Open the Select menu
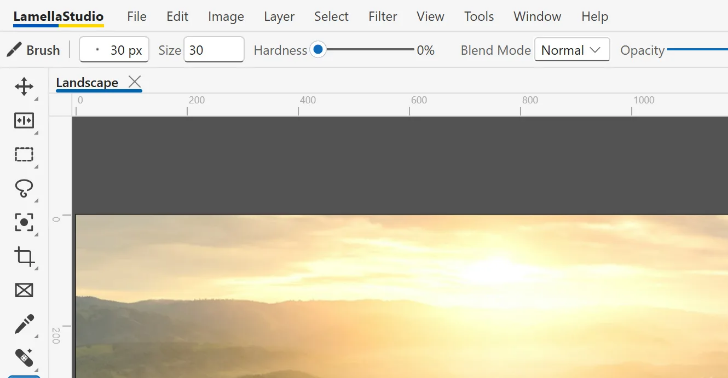728x378 pixels. point(331,17)
